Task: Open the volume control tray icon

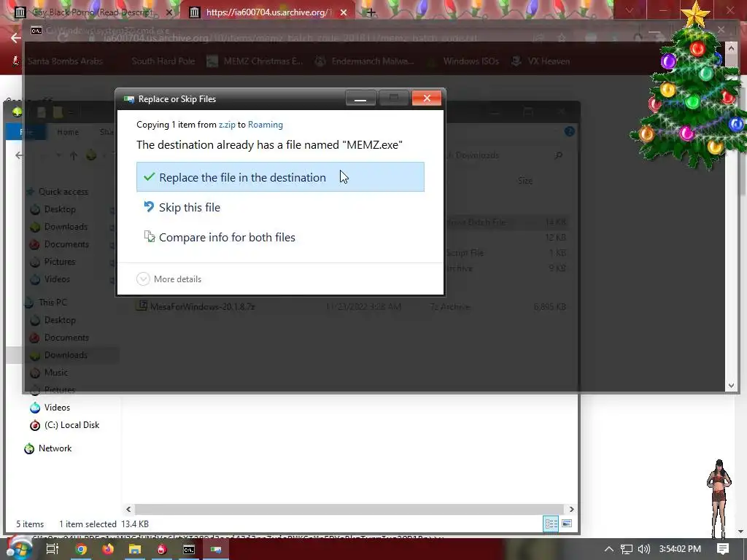Action: tap(643, 549)
